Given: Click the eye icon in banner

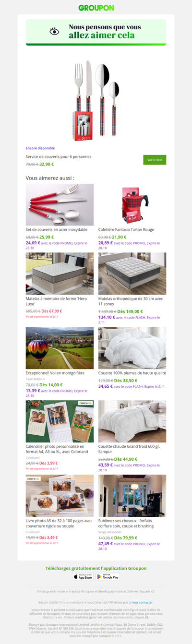Looking at the screenshot, I should pyautogui.click(x=55, y=31).
